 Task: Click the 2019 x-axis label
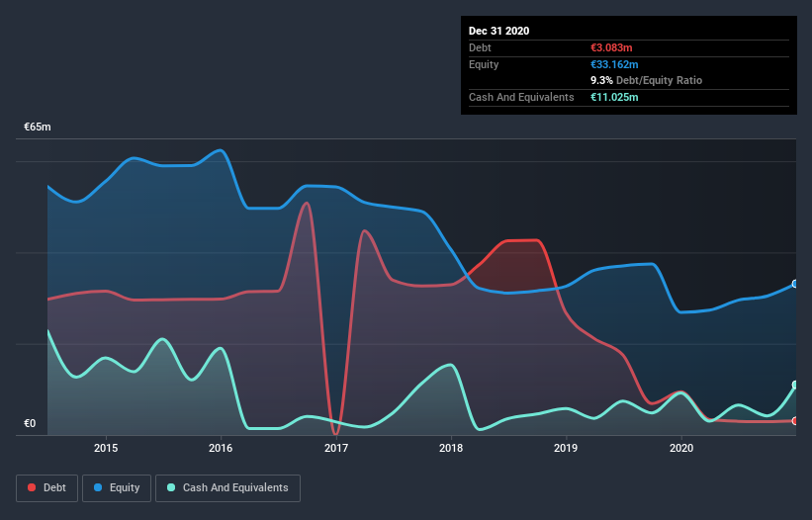tap(566, 448)
